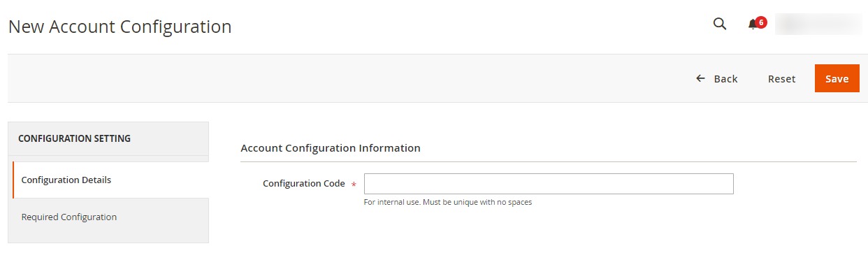Click the red notification count badge

[x=761, y=22]
